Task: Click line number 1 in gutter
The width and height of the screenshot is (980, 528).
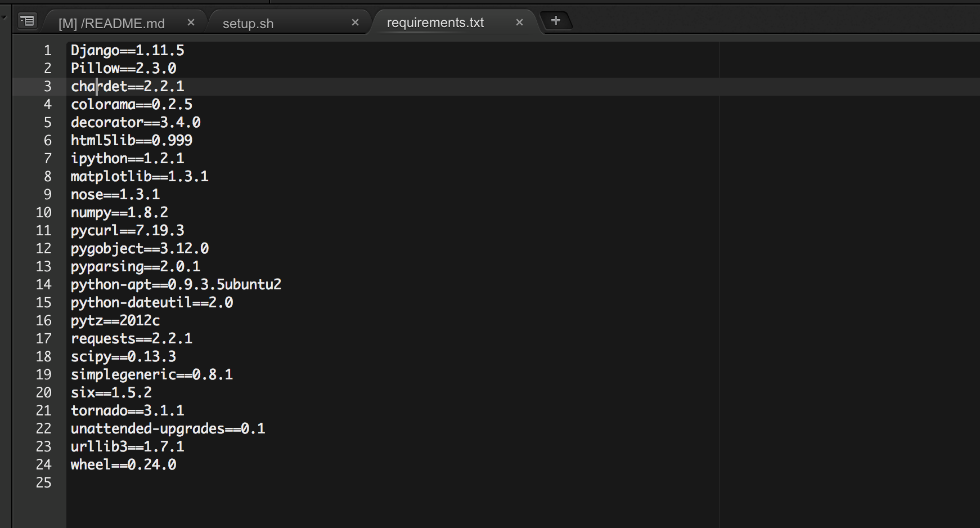Action: click(x=48, y=51)
